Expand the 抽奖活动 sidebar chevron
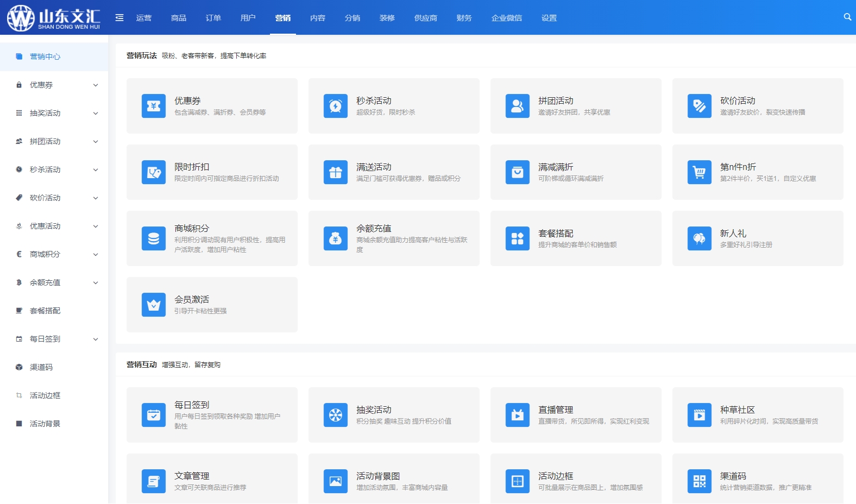 pos(96,113)
